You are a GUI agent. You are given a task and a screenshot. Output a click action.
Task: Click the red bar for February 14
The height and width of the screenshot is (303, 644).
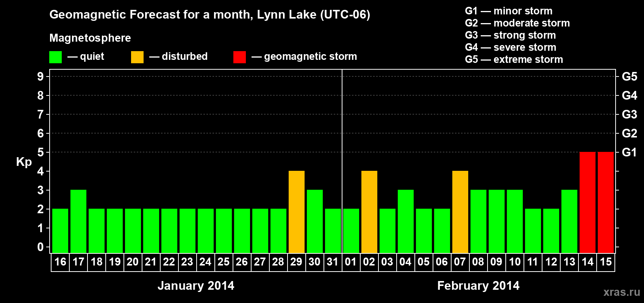click(x=588, y=202)
